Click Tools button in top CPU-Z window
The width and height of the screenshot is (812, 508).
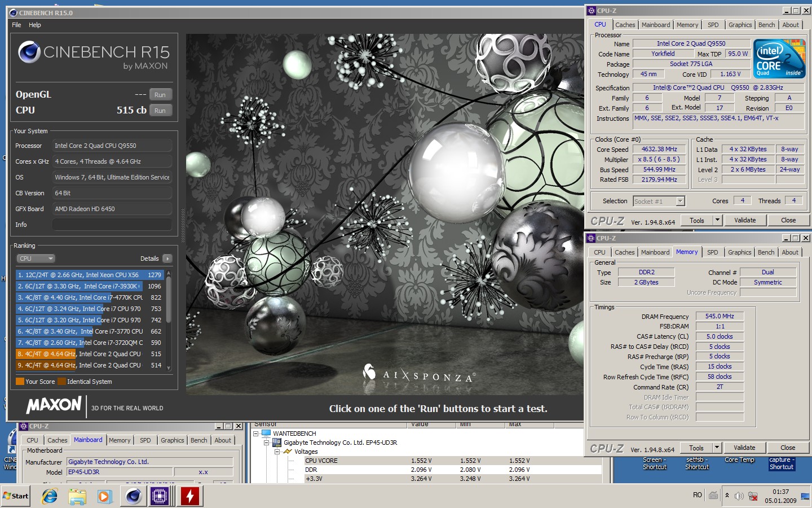pos(697,220)
